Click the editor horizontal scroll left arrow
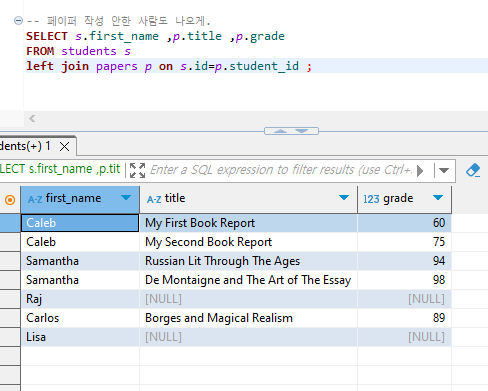 tap(32, 118)
